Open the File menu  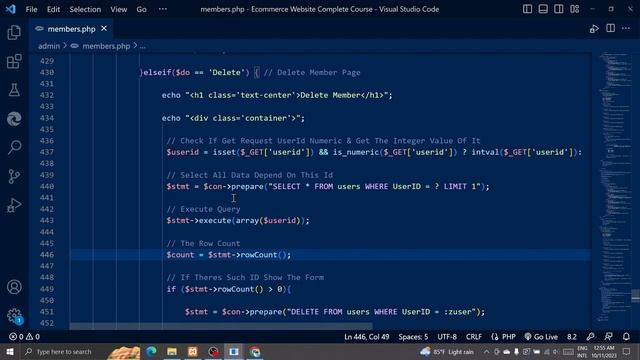31,9
